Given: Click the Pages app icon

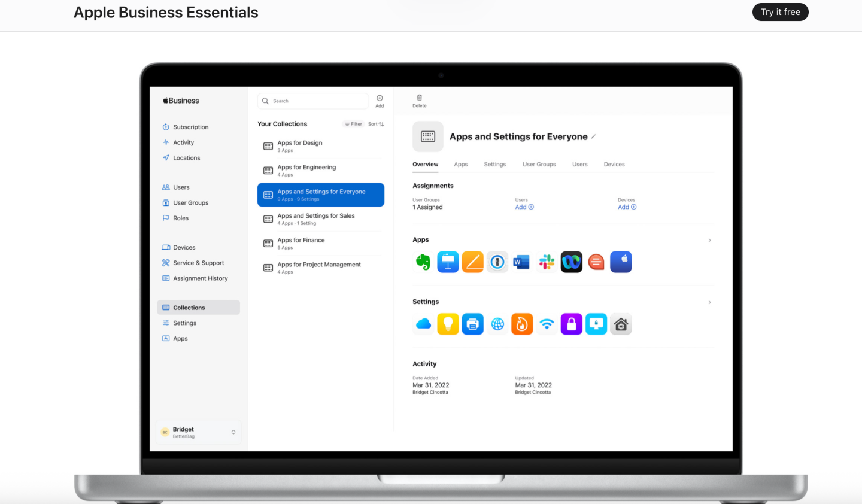Looking at the screenshot, I should pos(472,262).
